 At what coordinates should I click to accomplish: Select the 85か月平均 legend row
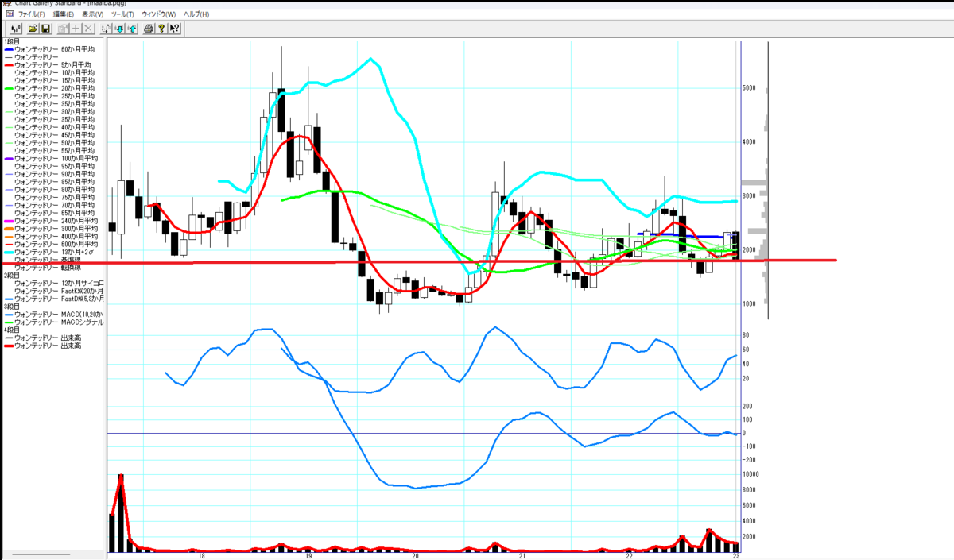(x=53, y=182)
